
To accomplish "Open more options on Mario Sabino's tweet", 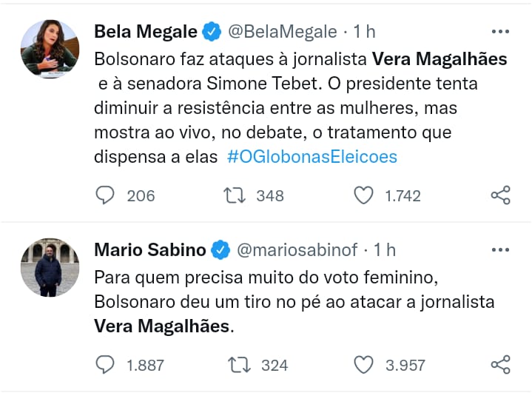I will [x=501, y=250].
